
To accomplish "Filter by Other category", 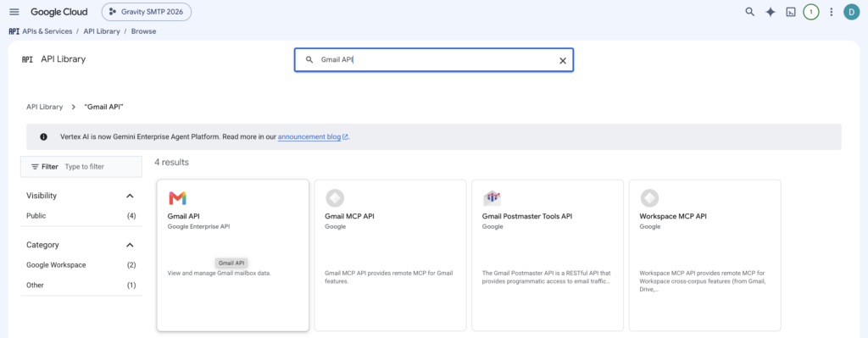I will pos(35,285).
